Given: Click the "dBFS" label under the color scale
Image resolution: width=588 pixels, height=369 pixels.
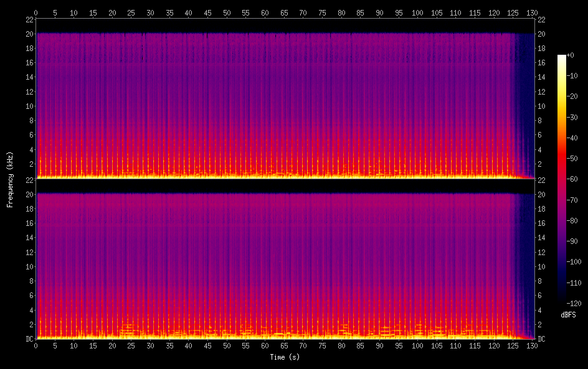Looking at the screenshot, I should [567, 315].
